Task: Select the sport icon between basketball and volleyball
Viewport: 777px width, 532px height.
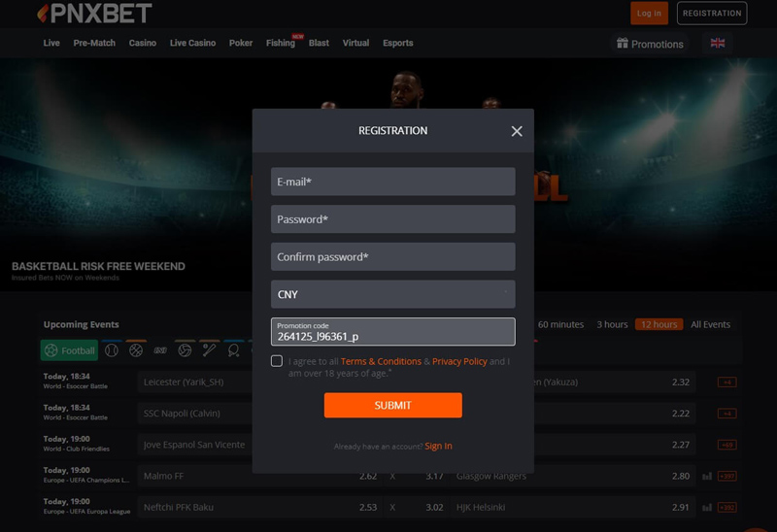Action: tap(160, 350)
